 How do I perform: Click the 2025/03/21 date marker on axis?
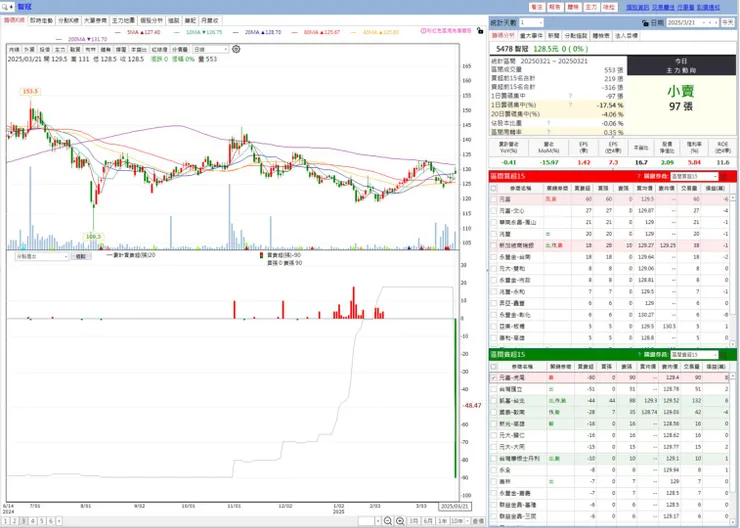coord(454,506)
